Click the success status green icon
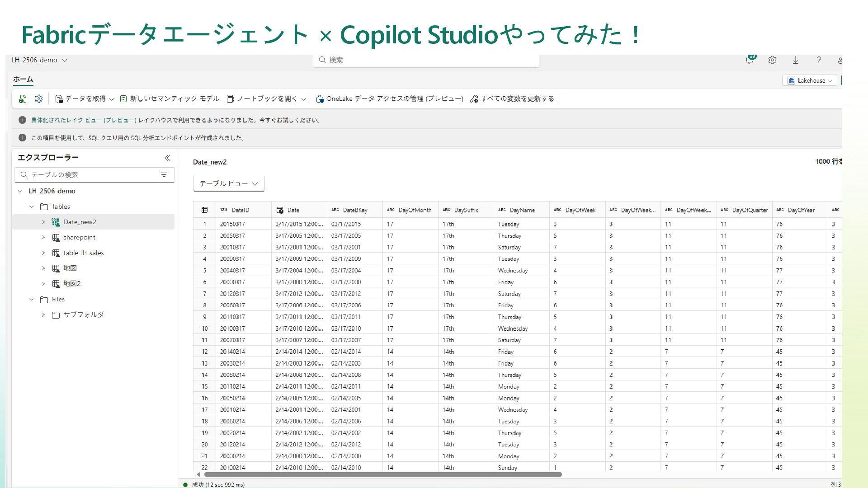The image size is (868, 488). tap(185, 485)
